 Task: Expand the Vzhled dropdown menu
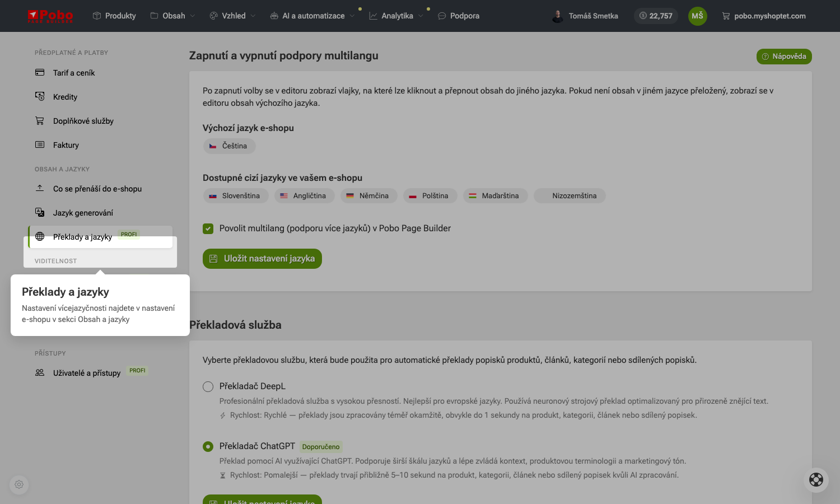click(232, 16)
